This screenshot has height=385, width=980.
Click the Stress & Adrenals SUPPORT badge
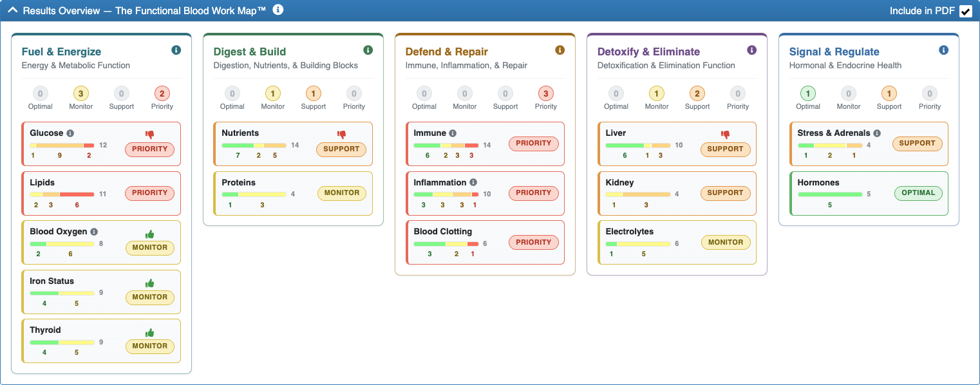pyautogui.click(x=917, y=143)
